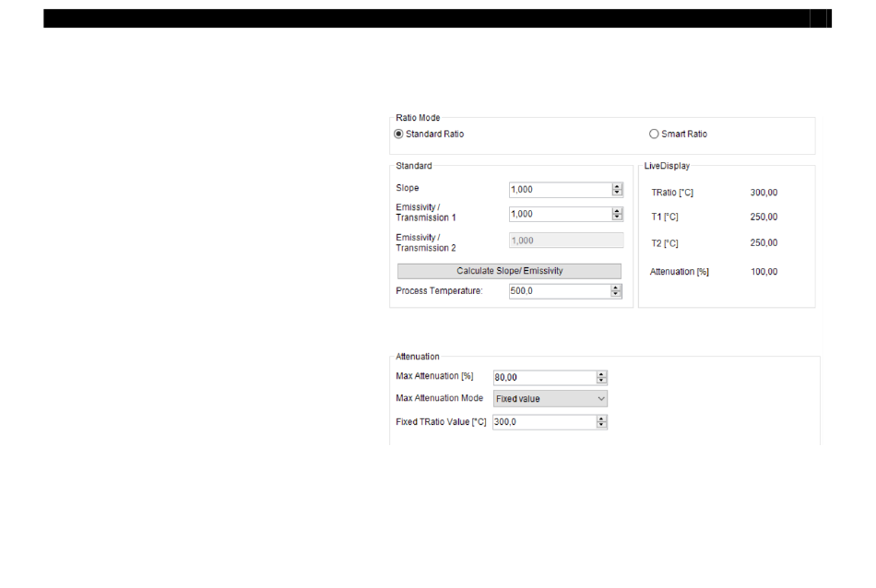This screenshot has height=588, width=876.
Task: Click the Attenuation [%] live value 100,00
Action: [x=764, y=272]
